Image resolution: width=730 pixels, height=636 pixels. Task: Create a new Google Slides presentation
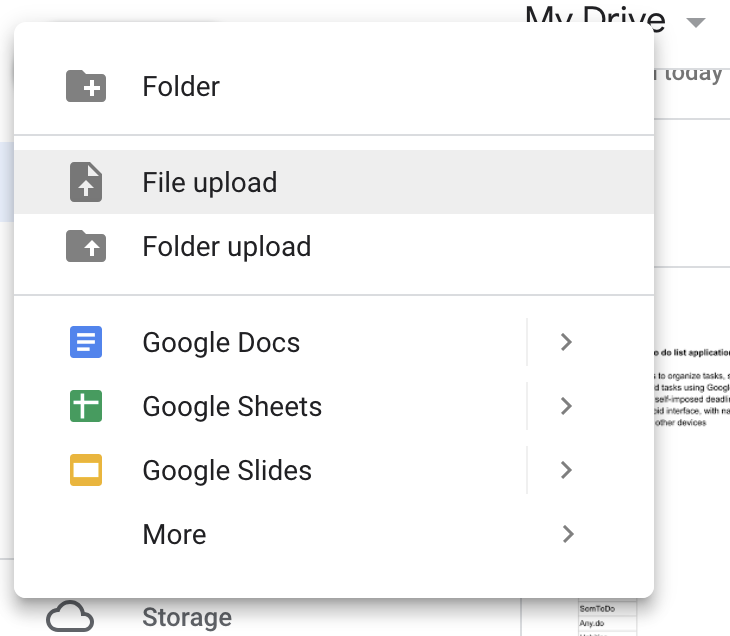tap(270, 470)
